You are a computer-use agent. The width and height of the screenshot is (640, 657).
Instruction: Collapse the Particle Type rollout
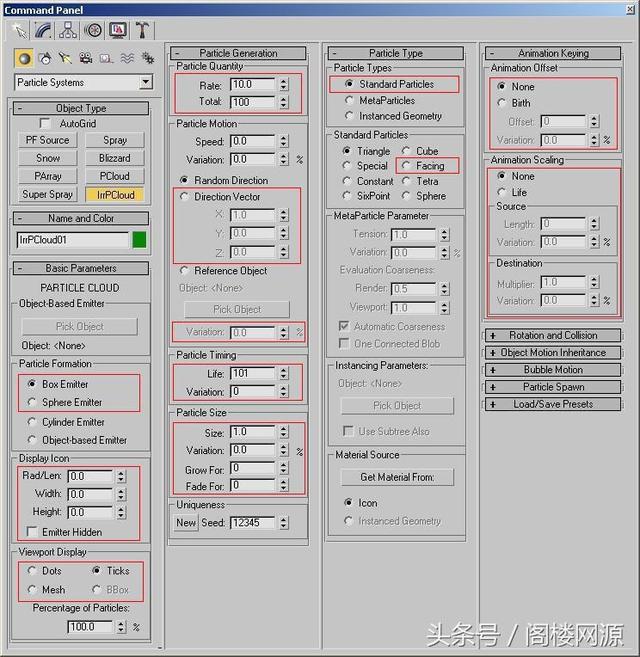coord(396,53)
